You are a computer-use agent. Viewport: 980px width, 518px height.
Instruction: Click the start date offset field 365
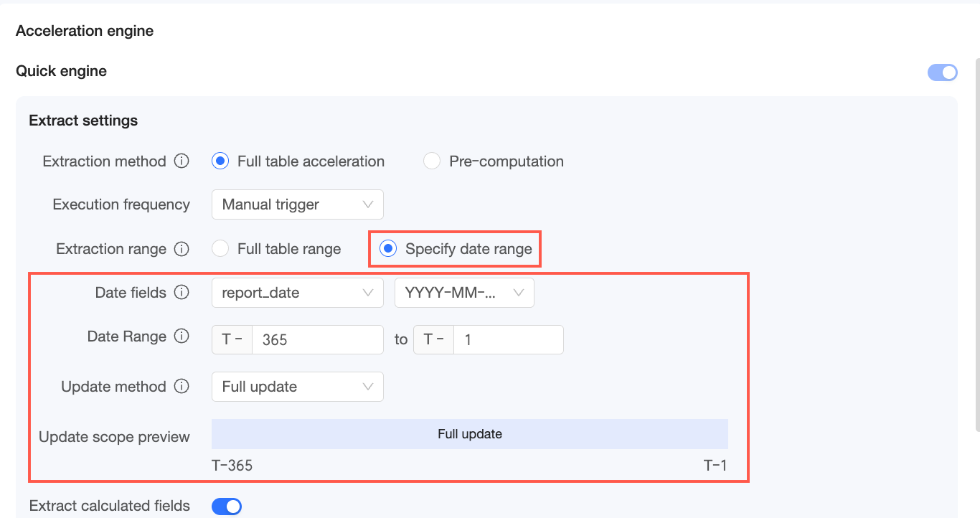317,339
